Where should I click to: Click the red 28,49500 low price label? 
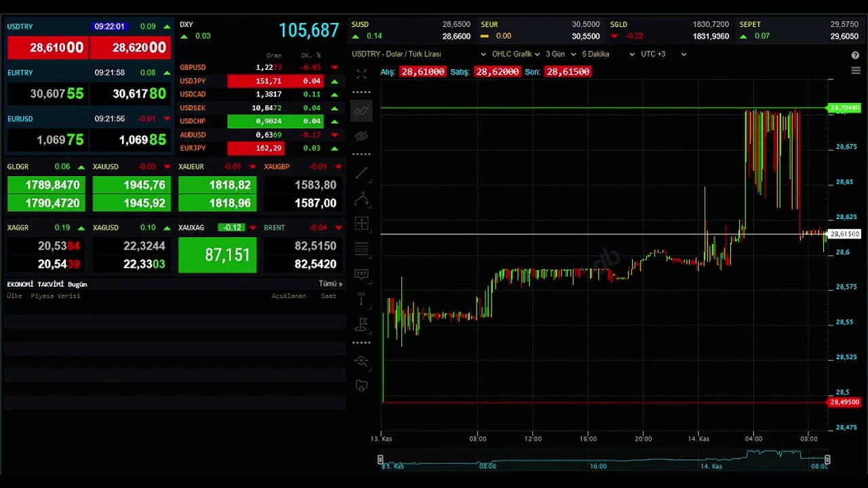click(x=844, y=402)
